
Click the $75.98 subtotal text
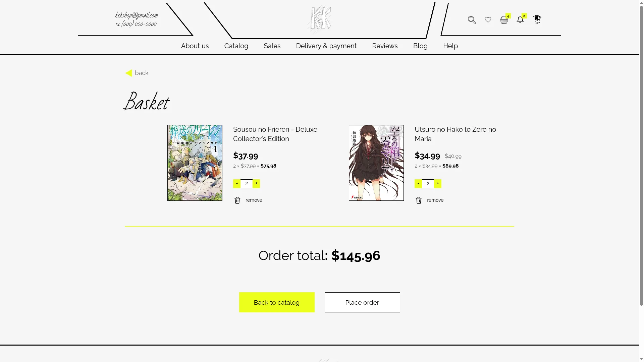coord(268,166)
